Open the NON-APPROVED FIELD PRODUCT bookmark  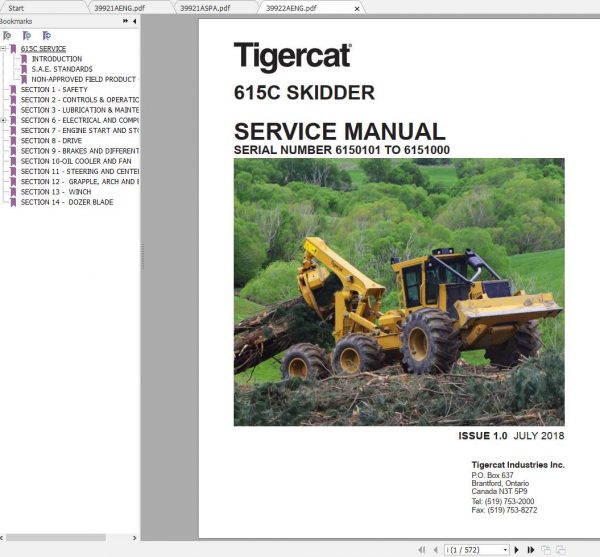tap(83, 79)
